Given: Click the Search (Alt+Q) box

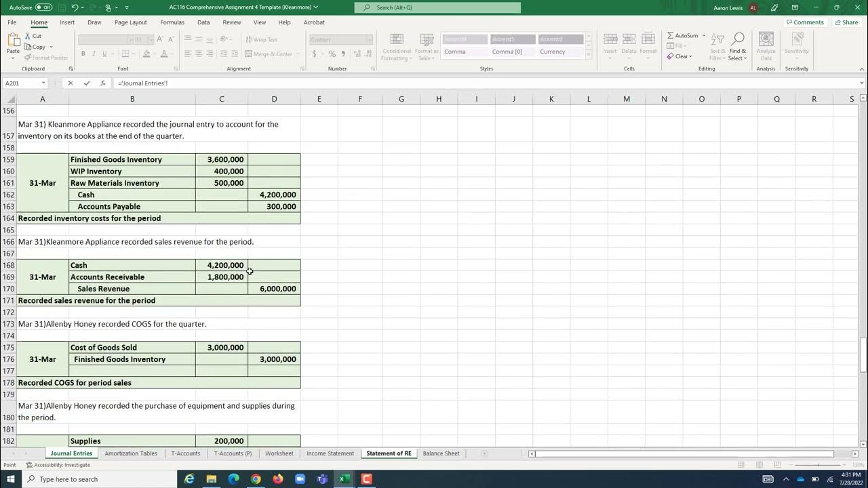Looking at the screenshot, I should 437,7.
